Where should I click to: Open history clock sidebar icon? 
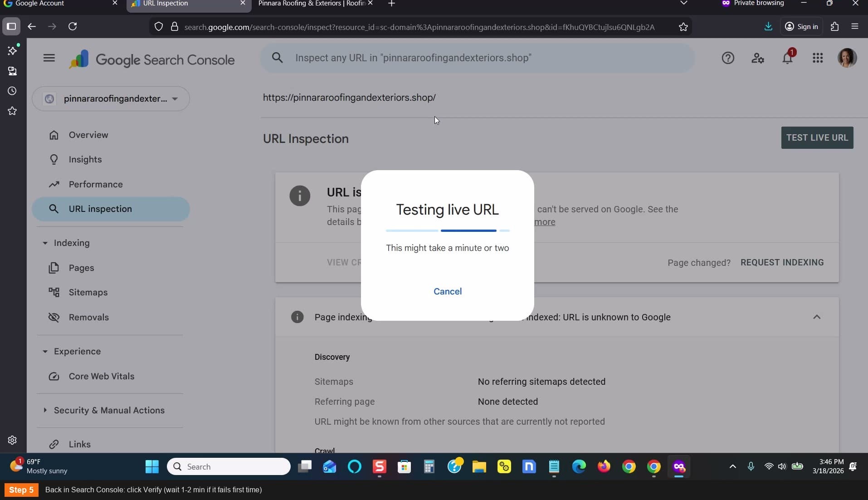tap(12, 91)
